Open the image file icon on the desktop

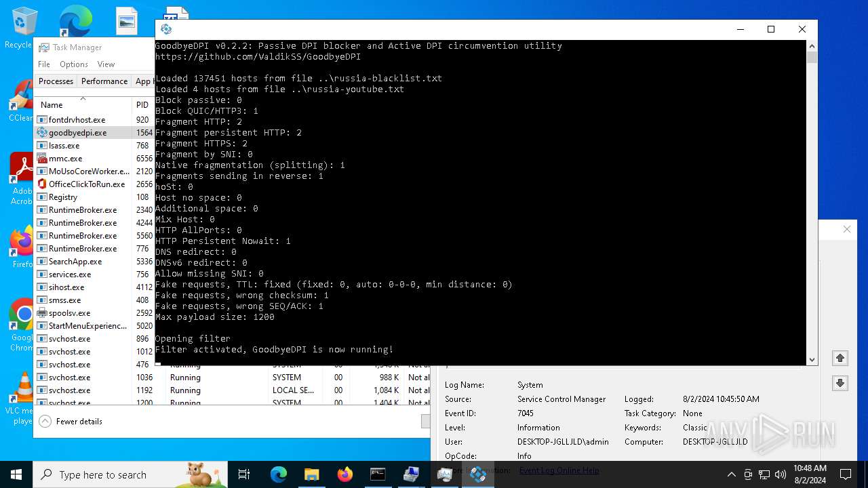[x=127, y=22]
